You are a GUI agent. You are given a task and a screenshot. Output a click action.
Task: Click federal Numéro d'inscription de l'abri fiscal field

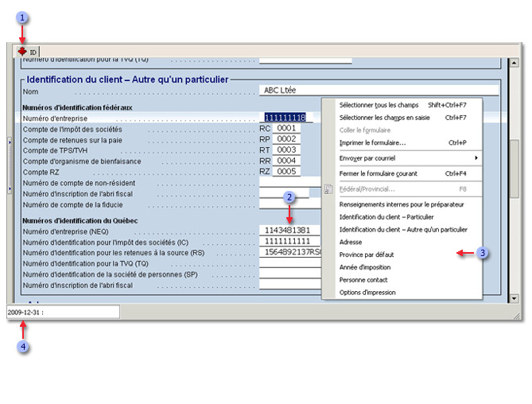[x=285, y=193]
